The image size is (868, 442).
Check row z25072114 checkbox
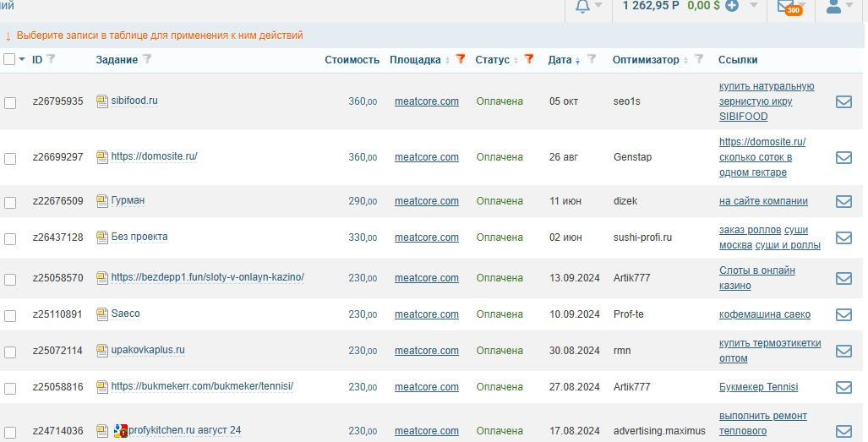coord(10,352)
